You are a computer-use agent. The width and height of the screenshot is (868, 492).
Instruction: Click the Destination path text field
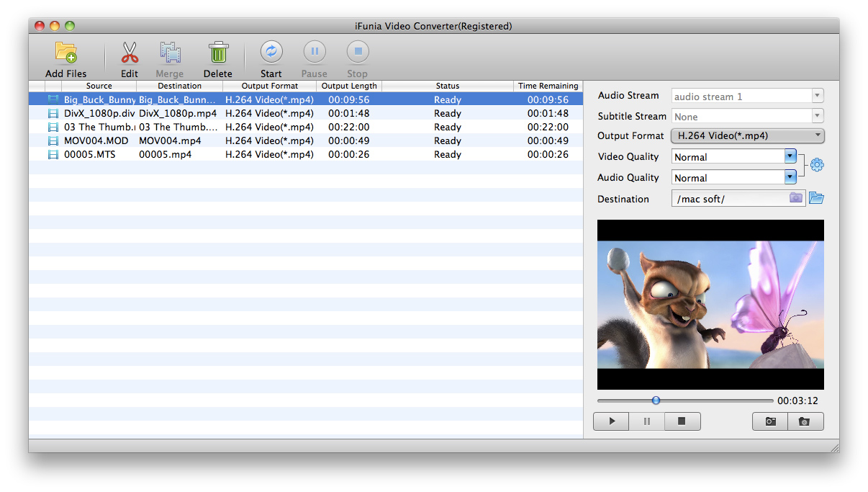pyautogui.click(x=728, y=199)
